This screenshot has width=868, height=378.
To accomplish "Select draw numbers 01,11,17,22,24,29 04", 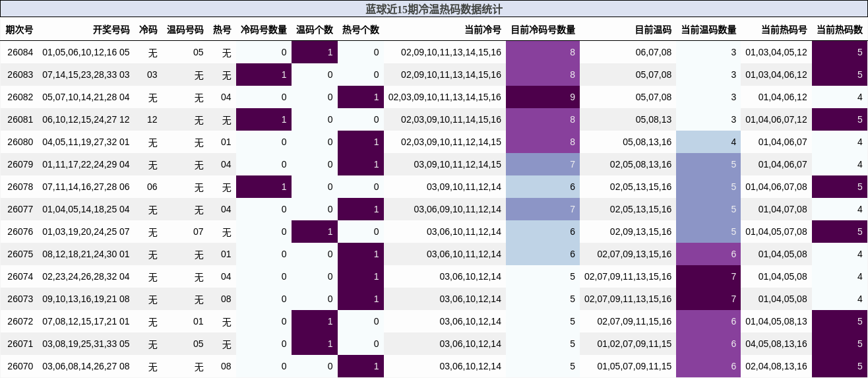I will (x=86, y=164).
